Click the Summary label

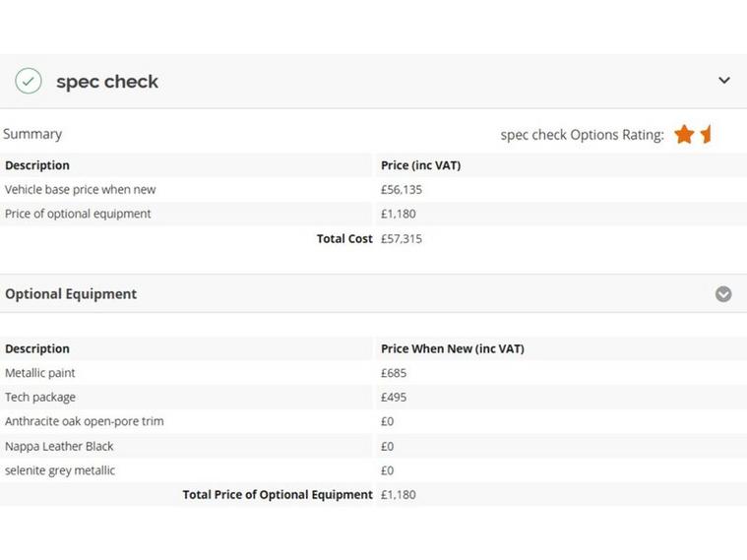[x=32, y=134]
